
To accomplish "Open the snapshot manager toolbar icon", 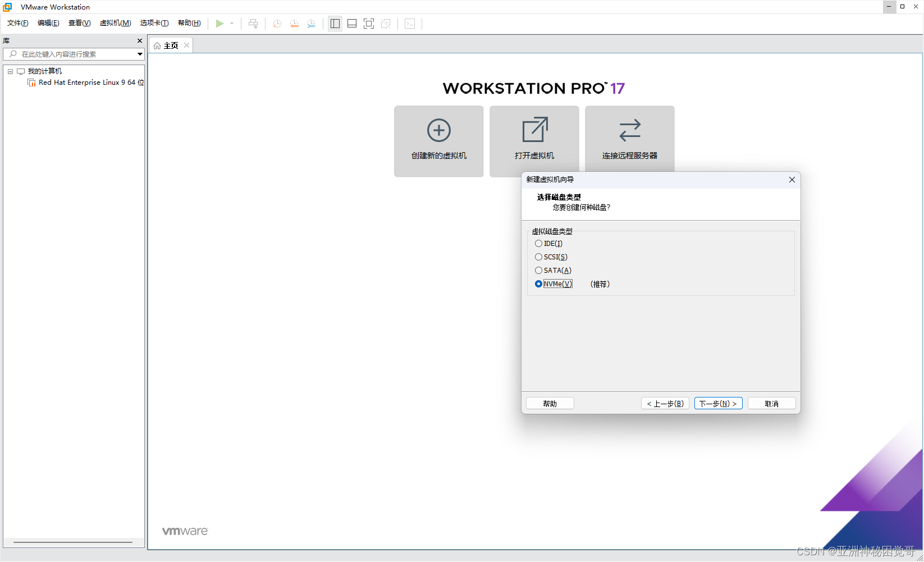I will (311, 24).
